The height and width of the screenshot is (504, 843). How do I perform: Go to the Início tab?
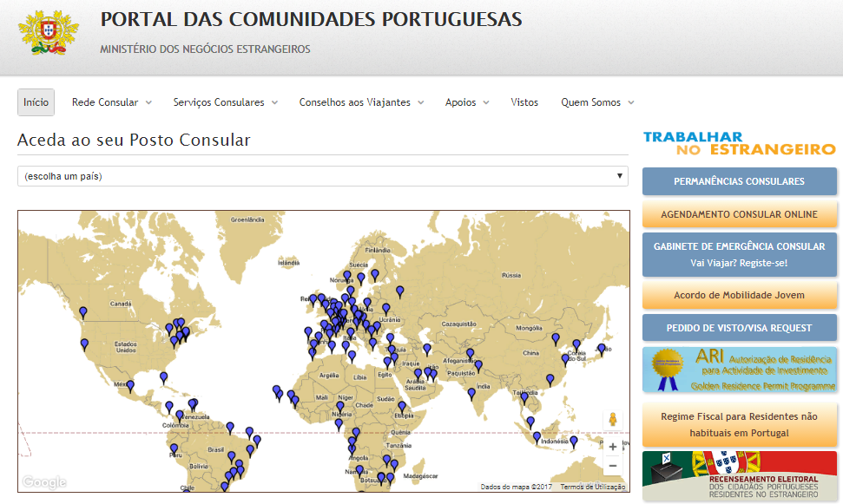[36, 102]
